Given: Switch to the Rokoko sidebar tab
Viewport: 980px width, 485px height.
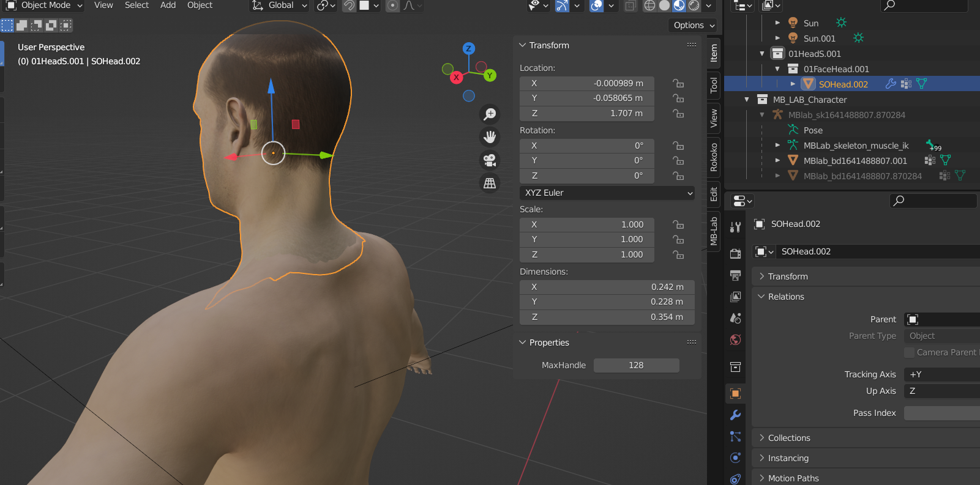Looking at the screenshot, I should [x=714, y=157].
